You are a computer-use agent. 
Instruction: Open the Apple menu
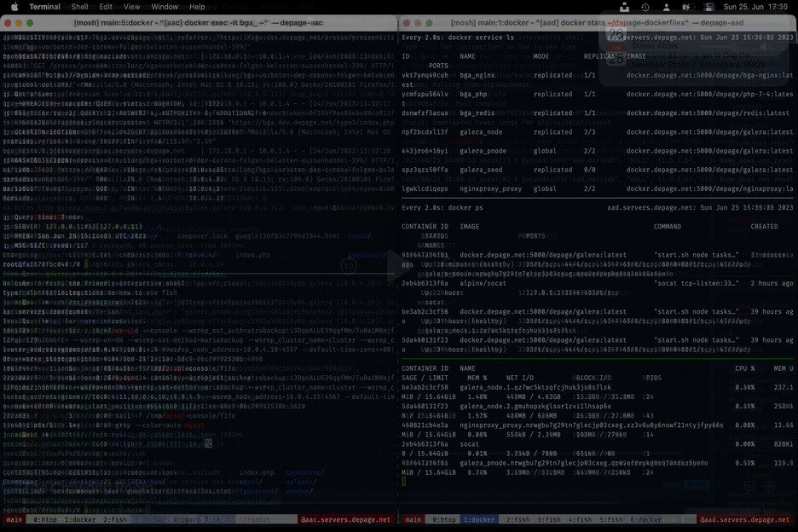coord(14,7)
